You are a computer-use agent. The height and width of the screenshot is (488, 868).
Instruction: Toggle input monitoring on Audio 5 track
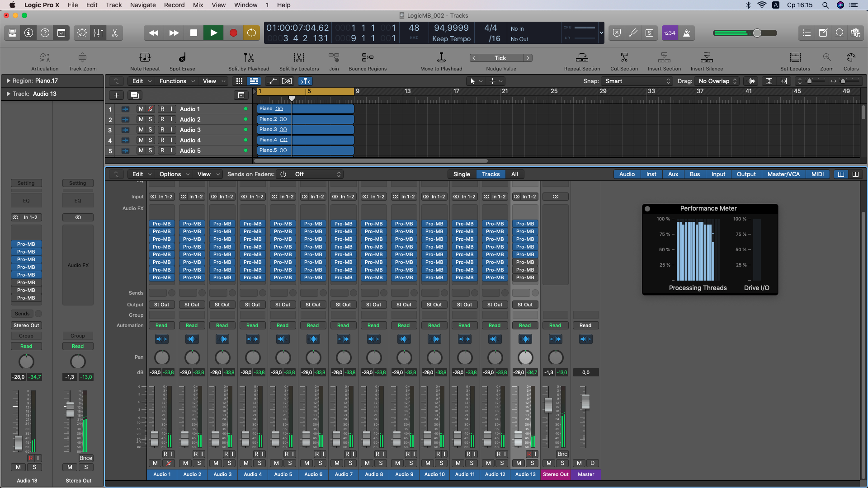pyautogui.click(x=171, y=150)
